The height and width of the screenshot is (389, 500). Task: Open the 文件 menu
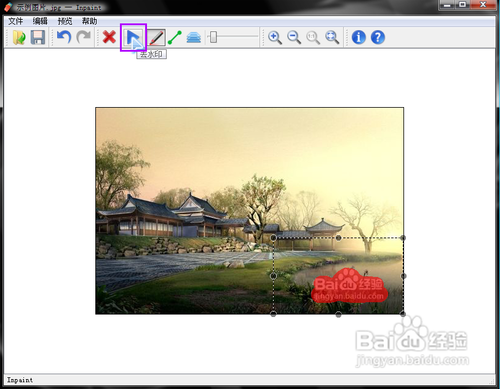(x=15, y=21)
